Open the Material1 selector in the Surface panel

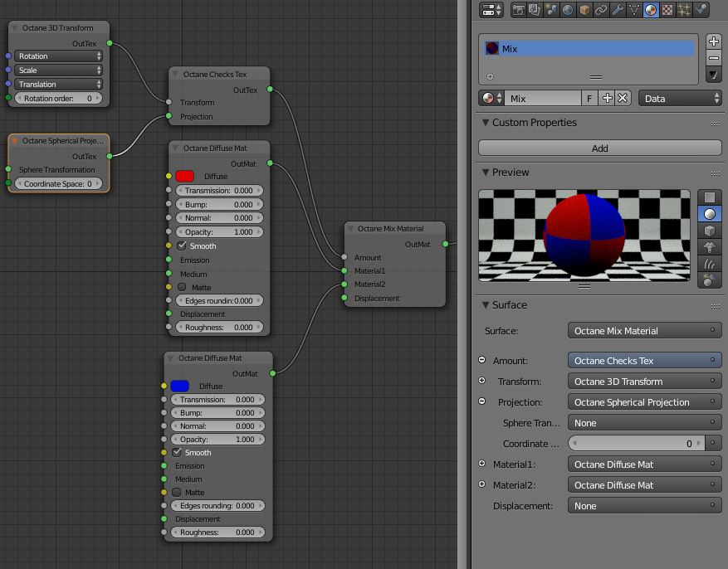point(643,464)
